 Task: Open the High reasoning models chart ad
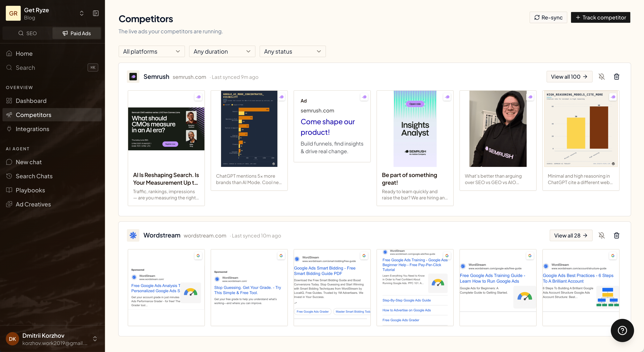[581, 140]
